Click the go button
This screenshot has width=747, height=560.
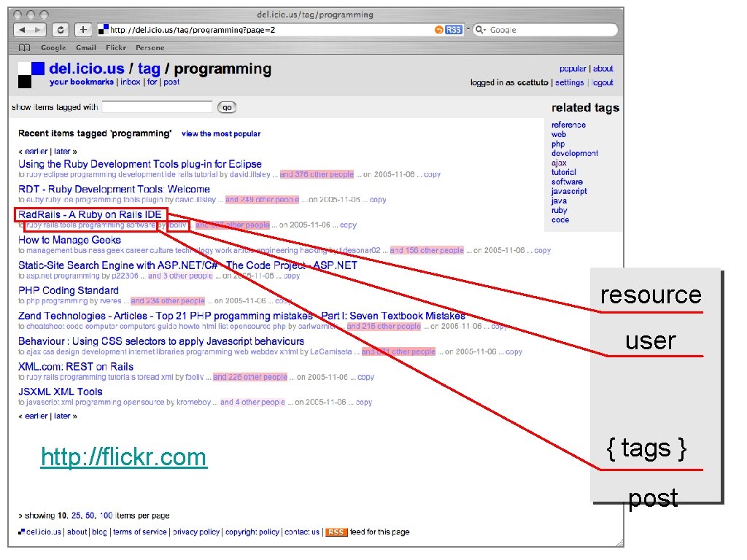click(227, 107)
